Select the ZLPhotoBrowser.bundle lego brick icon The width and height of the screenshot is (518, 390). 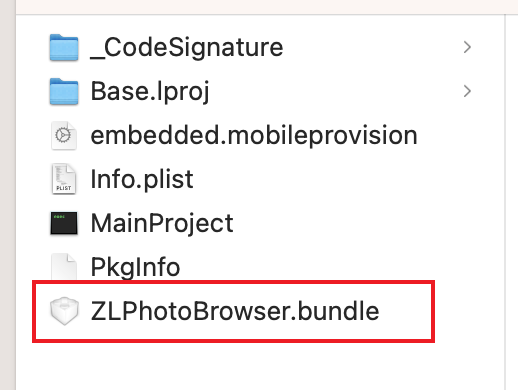pos(64,311)
